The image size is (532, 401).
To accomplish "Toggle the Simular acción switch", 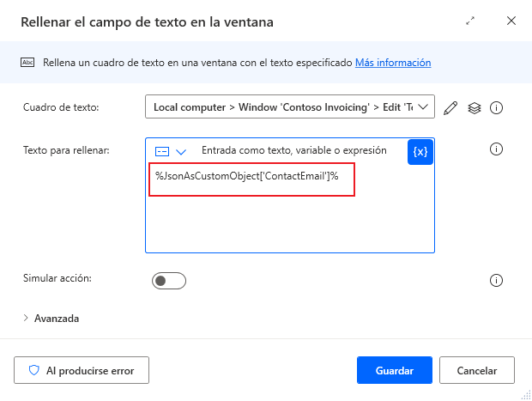I will pyautogui.click(x=168, y=281).
